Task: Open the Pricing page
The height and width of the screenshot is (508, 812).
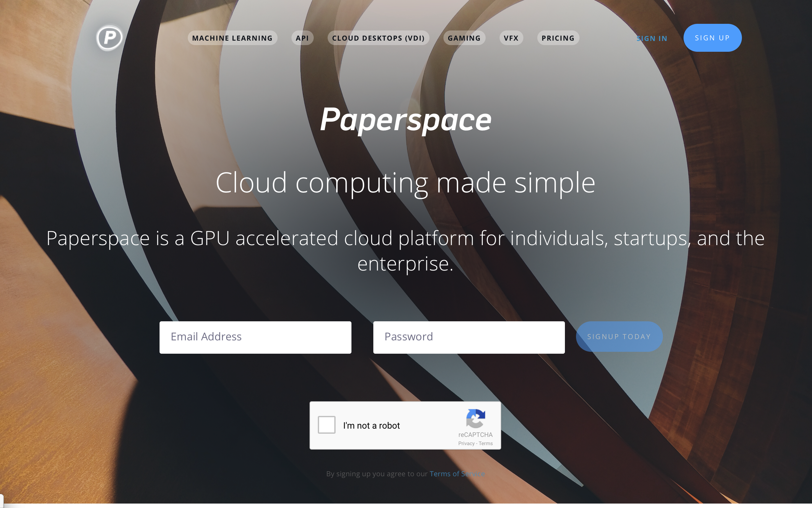Action: pyautogui.click(x=558, y=38)
